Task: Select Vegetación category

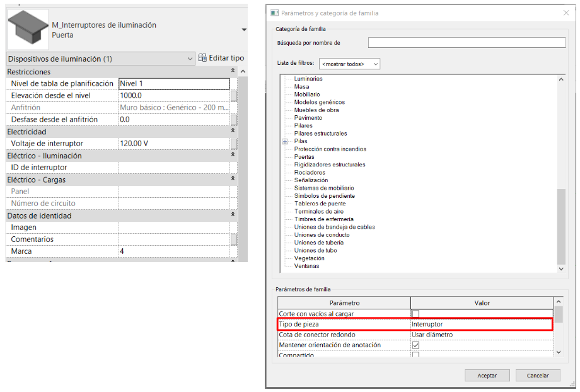Action: tap(310, 258)
